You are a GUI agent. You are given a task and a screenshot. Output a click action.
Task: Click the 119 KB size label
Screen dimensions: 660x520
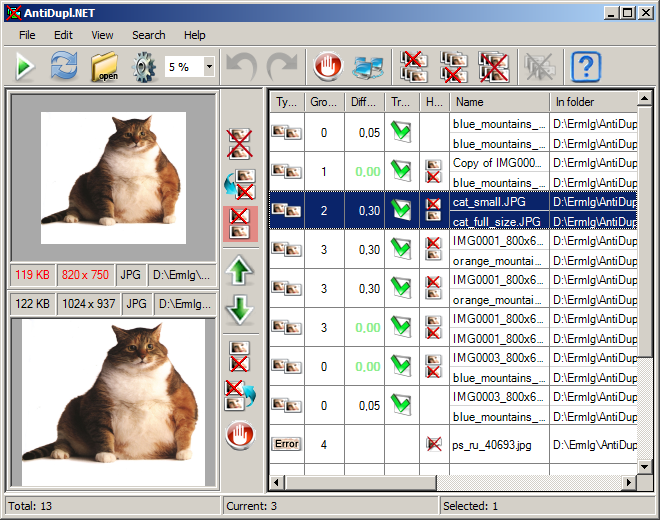coord(32,275)
